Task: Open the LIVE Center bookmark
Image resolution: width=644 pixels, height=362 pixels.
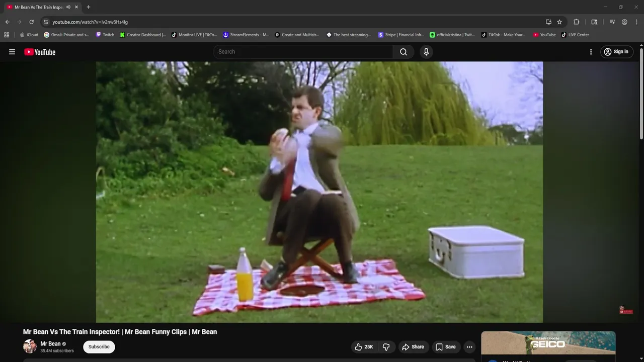Action: point(575,35)
